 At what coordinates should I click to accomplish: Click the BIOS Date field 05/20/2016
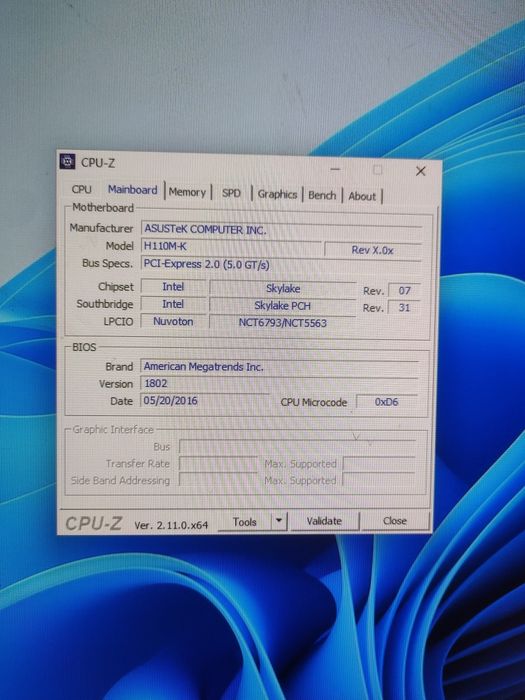click(205, 400)
